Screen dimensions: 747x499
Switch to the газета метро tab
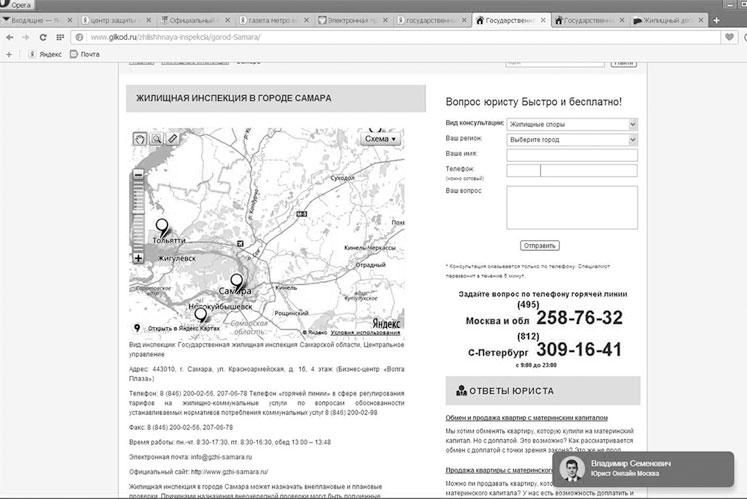tap(272, 20)
